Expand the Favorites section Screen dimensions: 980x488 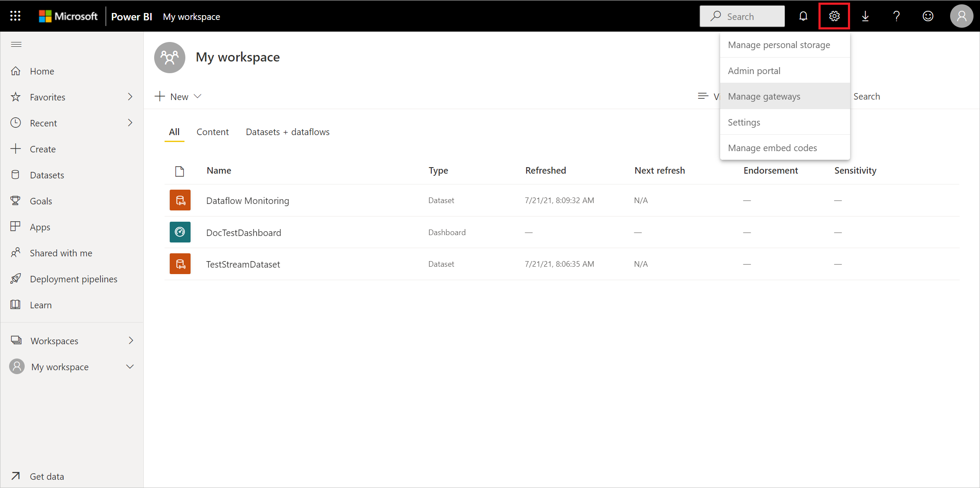pos(130,97)
